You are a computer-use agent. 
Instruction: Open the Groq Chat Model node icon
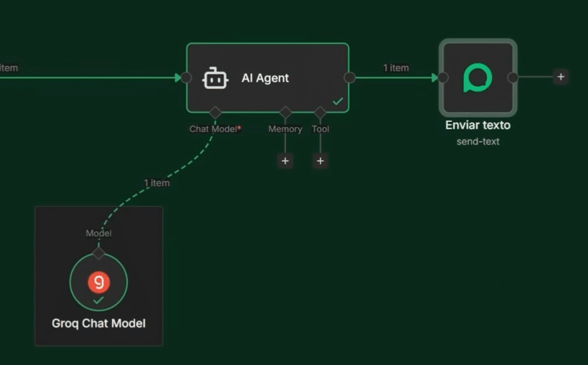(x=99, y=282)
